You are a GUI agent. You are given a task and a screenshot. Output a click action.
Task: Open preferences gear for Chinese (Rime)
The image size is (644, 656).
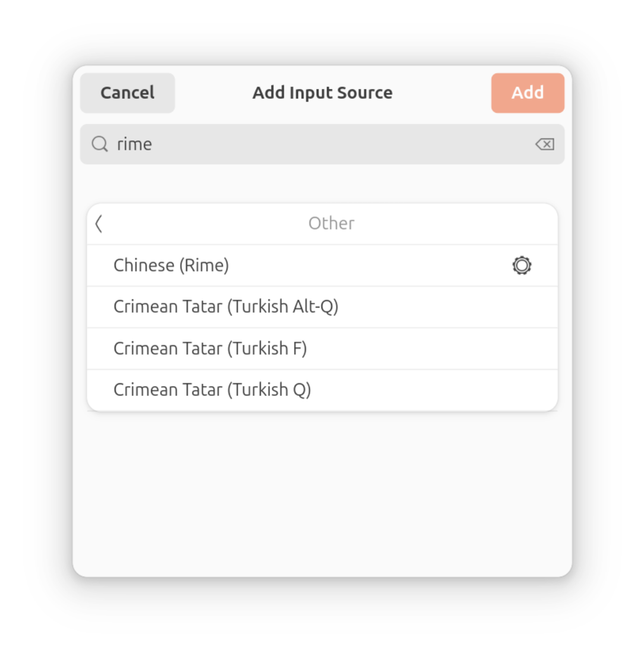[522, 265]
